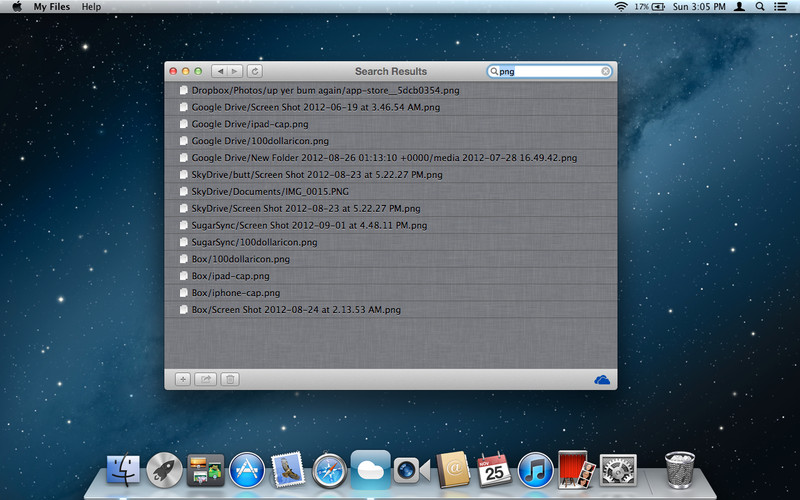Select SugarSync/100dollaricon.png

(391, 242)
